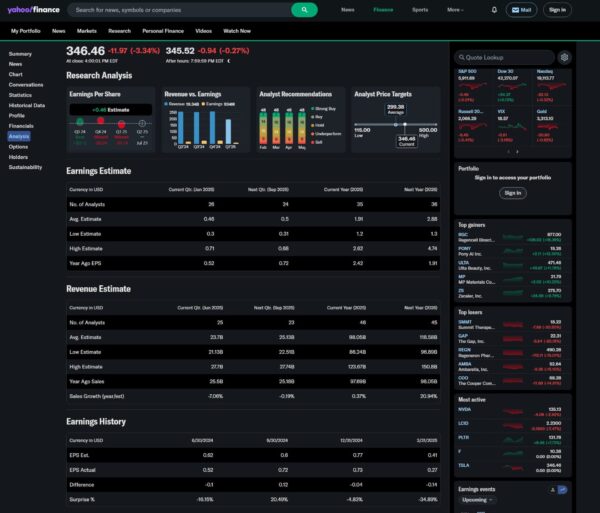Click the header Sign in button
Image resolution: width=600 pixels, height=513 pixels.
click(x=557, y=10)
